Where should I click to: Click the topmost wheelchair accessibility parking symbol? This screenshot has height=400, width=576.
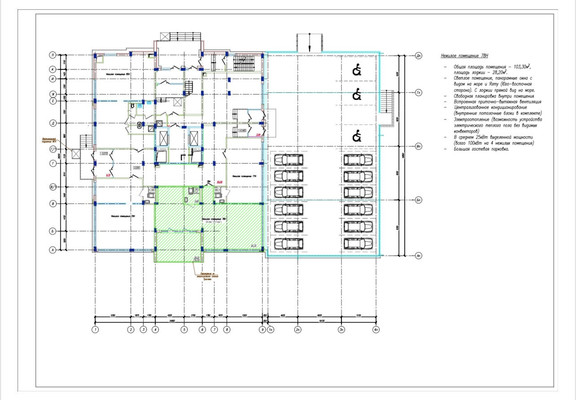(x=356, y=70)
